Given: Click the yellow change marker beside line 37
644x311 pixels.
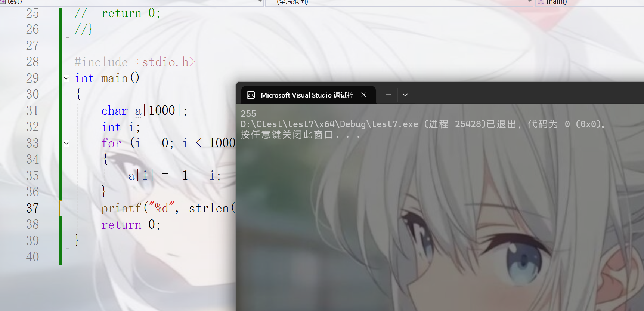Looking at the screenshot, I should (61, 208).
